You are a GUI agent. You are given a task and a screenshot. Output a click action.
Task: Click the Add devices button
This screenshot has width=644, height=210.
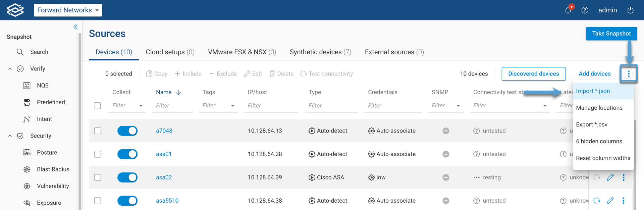click(595, 74)
